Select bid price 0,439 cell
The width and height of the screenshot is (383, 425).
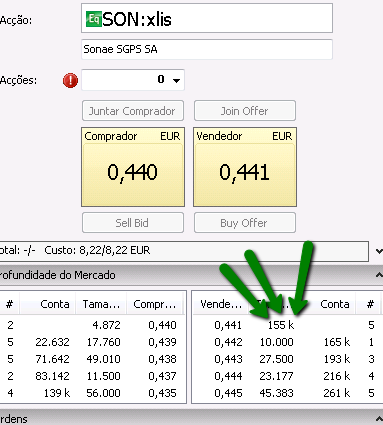click(x=162, y=342)
